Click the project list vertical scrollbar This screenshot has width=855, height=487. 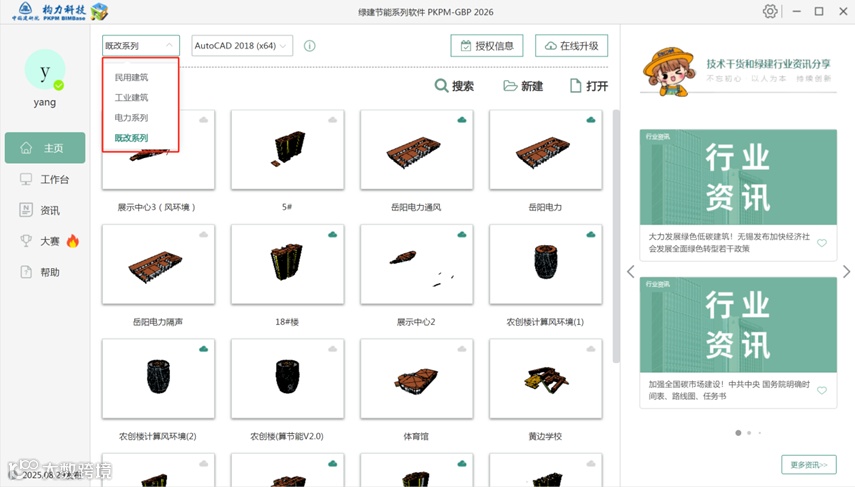click(616, 236)
